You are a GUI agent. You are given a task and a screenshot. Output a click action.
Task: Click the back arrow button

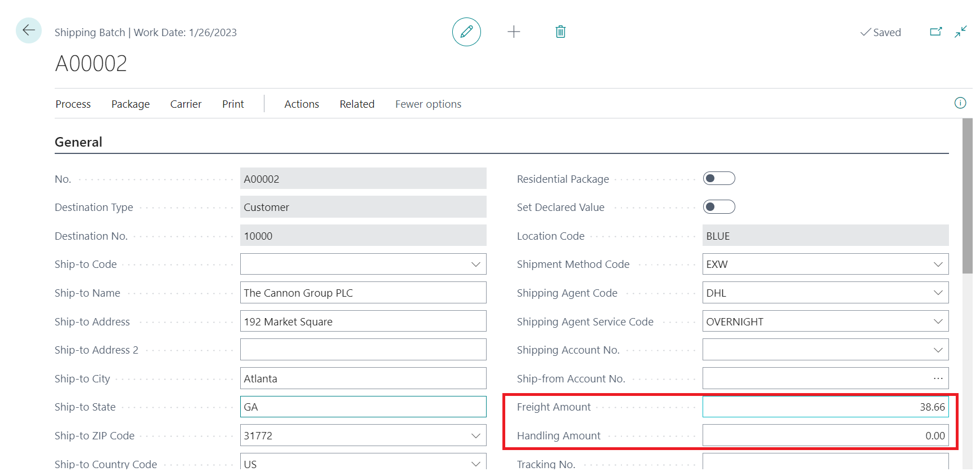pyautogui.click(x=29, y=30)
